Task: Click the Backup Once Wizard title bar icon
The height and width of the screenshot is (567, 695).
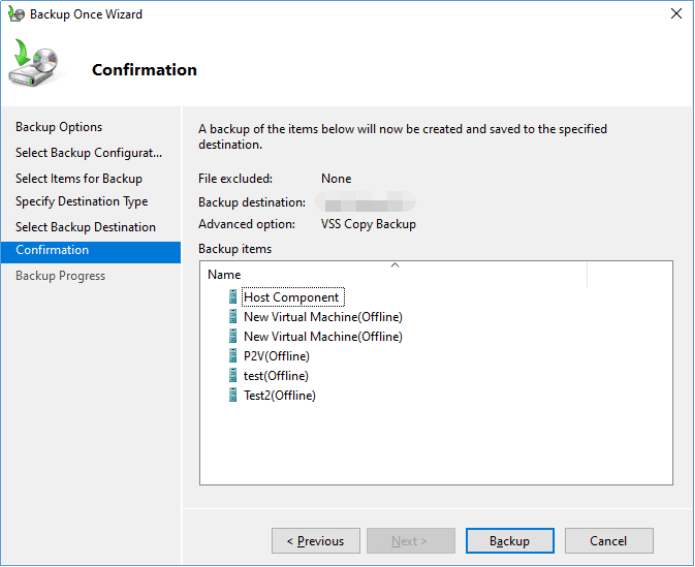Action: point(16,15)
